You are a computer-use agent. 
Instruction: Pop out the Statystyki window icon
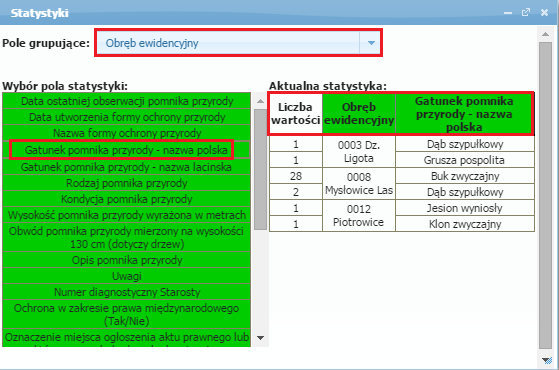point(526,12)
